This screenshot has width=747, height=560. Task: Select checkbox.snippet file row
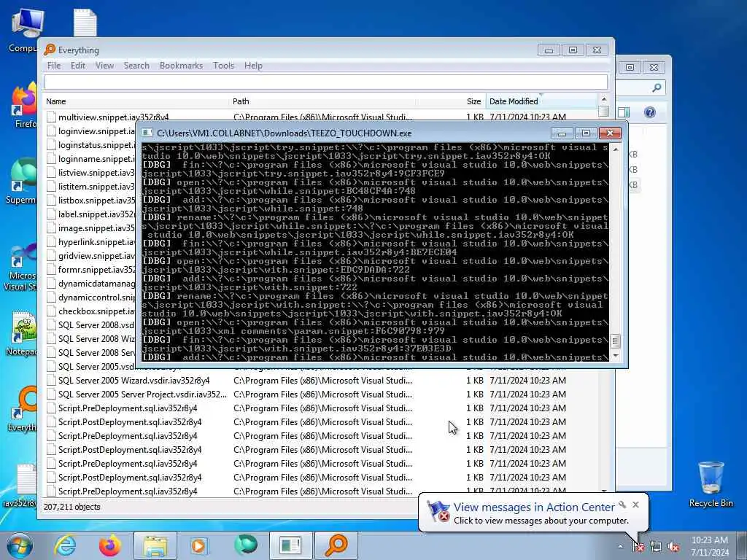click(x=90, y=311)
